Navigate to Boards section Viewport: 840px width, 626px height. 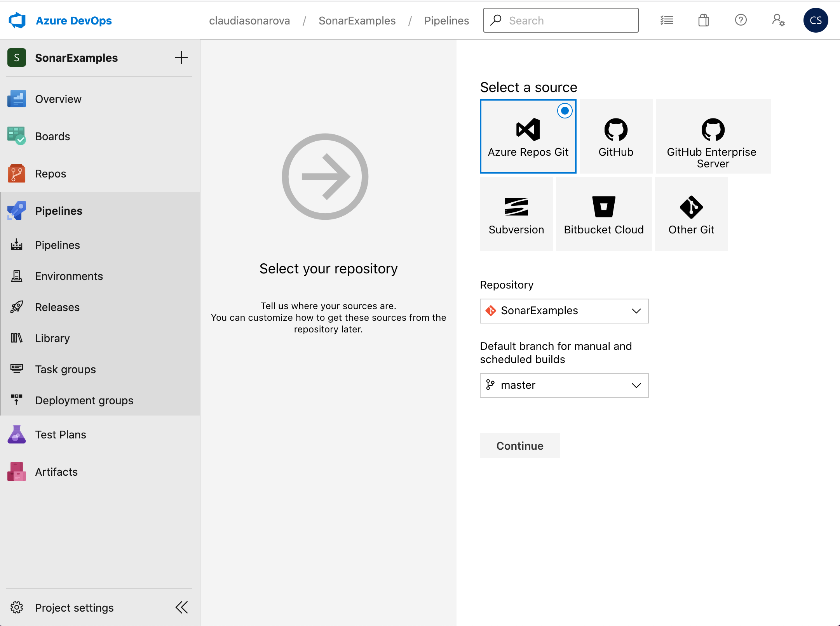tap(52, 136)
